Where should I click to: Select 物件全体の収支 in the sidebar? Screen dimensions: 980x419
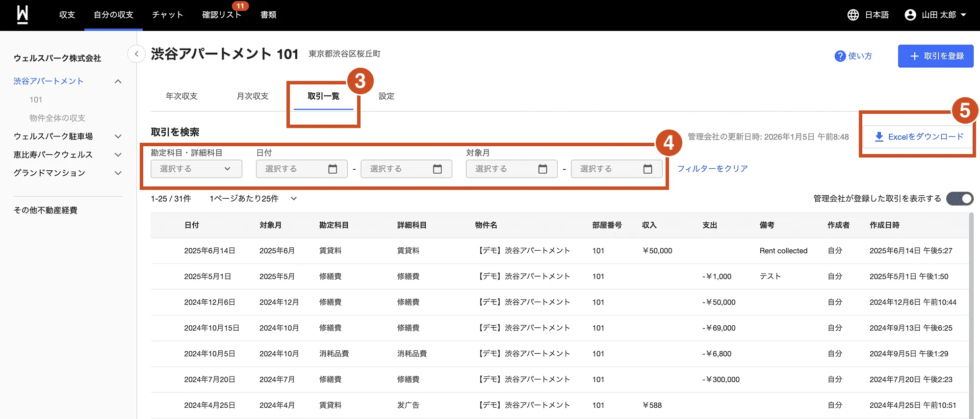[x=57, y=118]
